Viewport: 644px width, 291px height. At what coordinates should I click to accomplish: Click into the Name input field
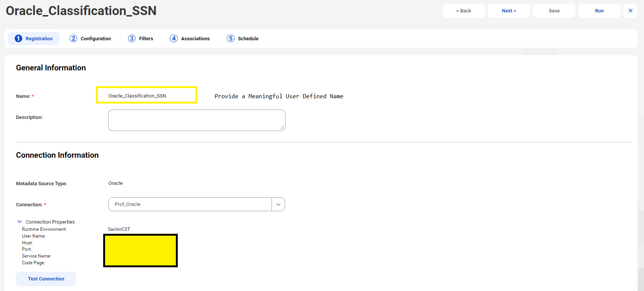click(x=147, y=96)
